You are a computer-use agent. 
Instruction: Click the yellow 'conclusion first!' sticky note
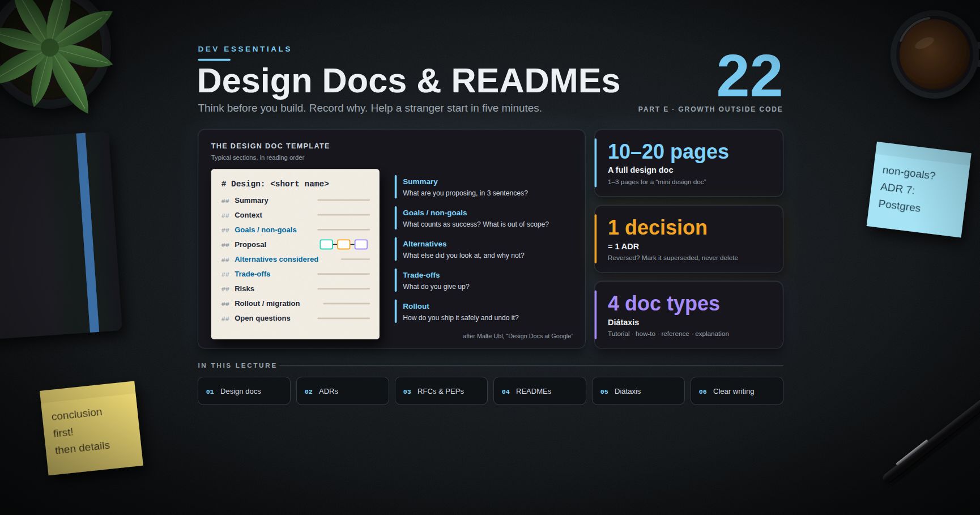91,428
